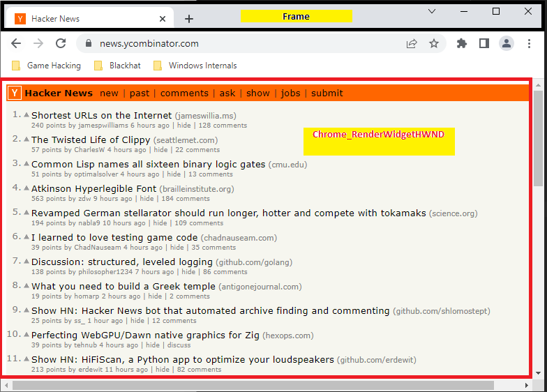Screen dimensions: 547x392
Task: Select the Hacker News browser tab
Action: point(87,19)
